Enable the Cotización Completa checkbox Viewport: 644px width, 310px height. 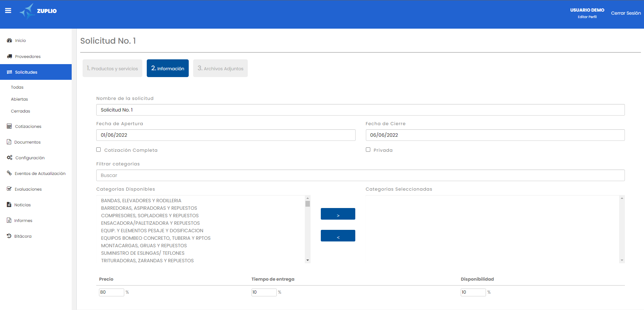point(99,150)
